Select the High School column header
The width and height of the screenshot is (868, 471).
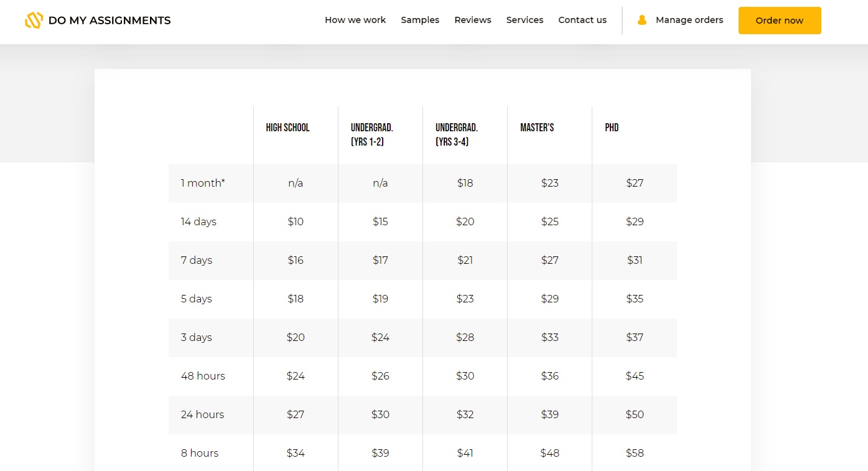pyautogui.click(x=287, y=128)
